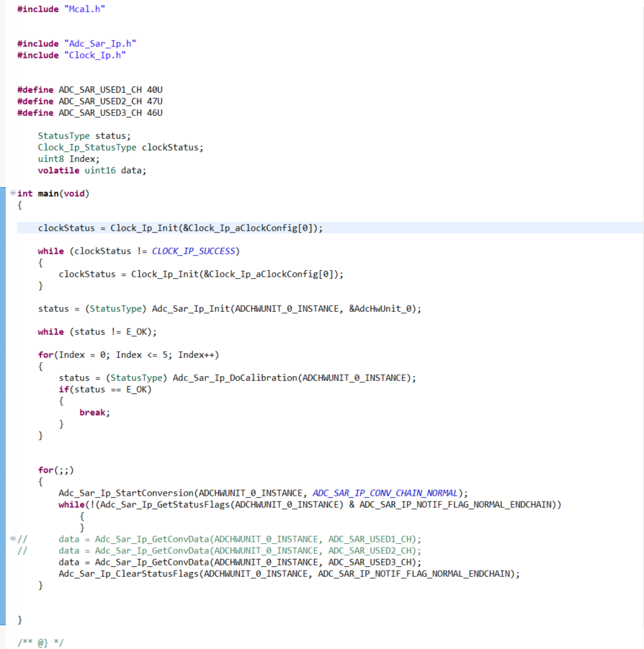Place cursor on Clock_Ip_Init call
Image resolution: width=644 pixels, height=649 pixels.
pyautogui.click(x=141, y=228)
